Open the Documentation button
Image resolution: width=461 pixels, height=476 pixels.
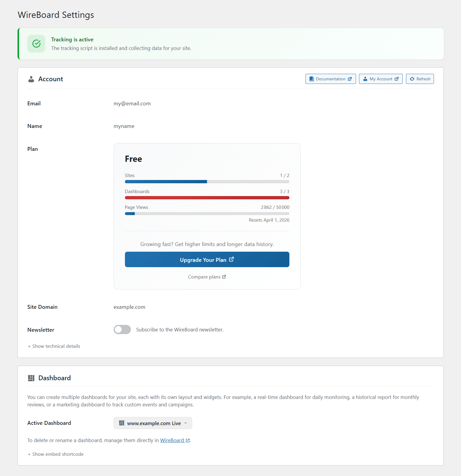[331, 79]
